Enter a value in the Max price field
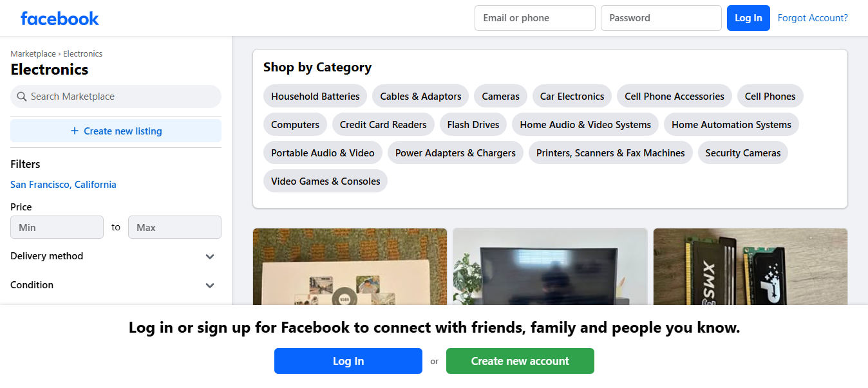 pyautogui.click(x=175, y=227)
